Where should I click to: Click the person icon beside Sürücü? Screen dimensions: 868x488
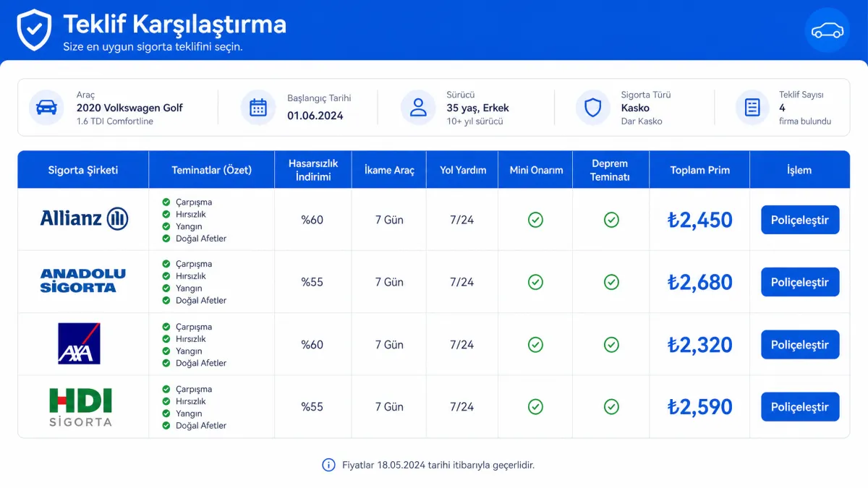[418, 108]
